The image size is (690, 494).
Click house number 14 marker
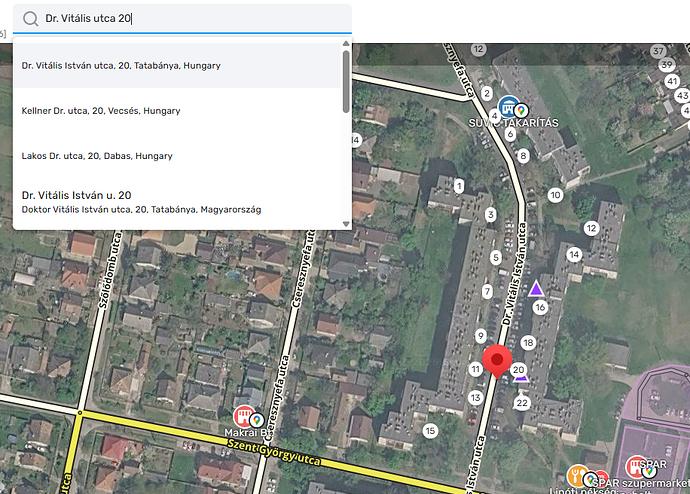[574, 254]
